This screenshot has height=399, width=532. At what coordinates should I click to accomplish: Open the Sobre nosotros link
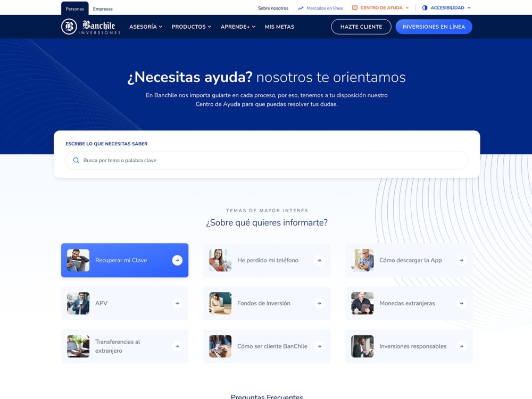click(x=273, y=8)
